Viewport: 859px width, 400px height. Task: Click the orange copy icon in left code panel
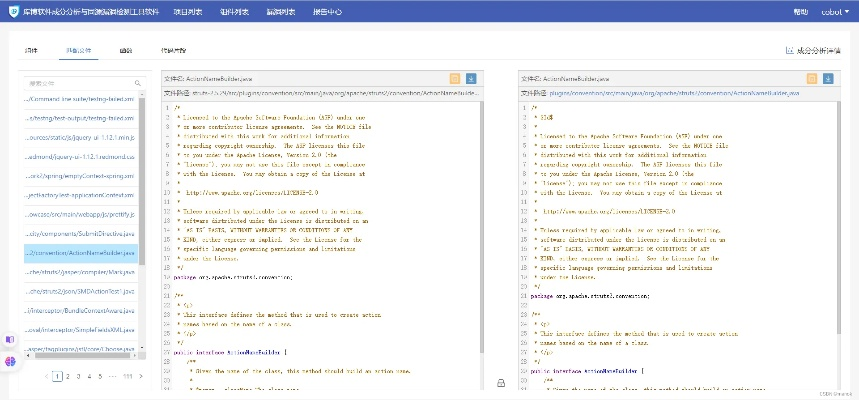(455, 79)
